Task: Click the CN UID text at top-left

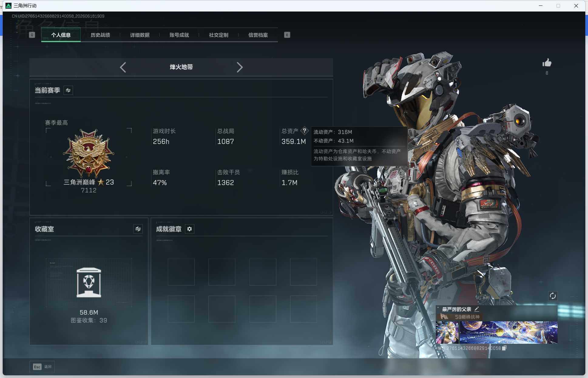Action: 58,16
